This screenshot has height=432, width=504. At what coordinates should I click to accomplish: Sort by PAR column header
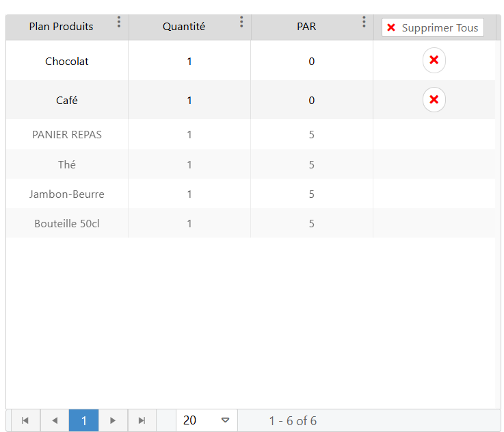pyautogui.click(x=306, y=27)
